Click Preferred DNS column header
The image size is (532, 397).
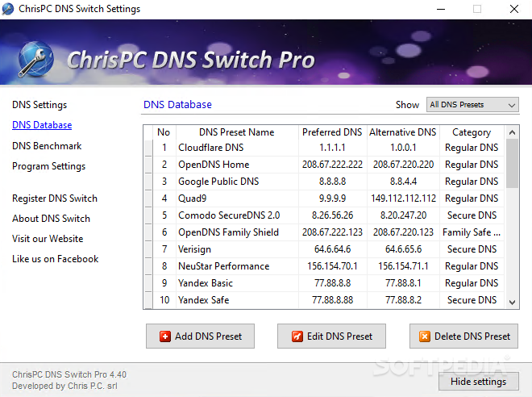point(332,132)
